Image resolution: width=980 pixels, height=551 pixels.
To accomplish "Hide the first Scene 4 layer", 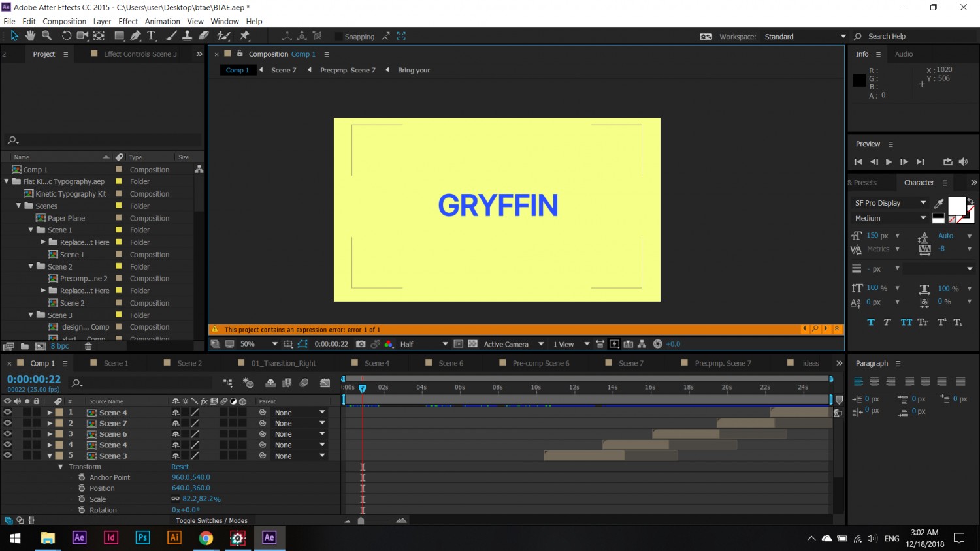I will click(x=7, y=413).
